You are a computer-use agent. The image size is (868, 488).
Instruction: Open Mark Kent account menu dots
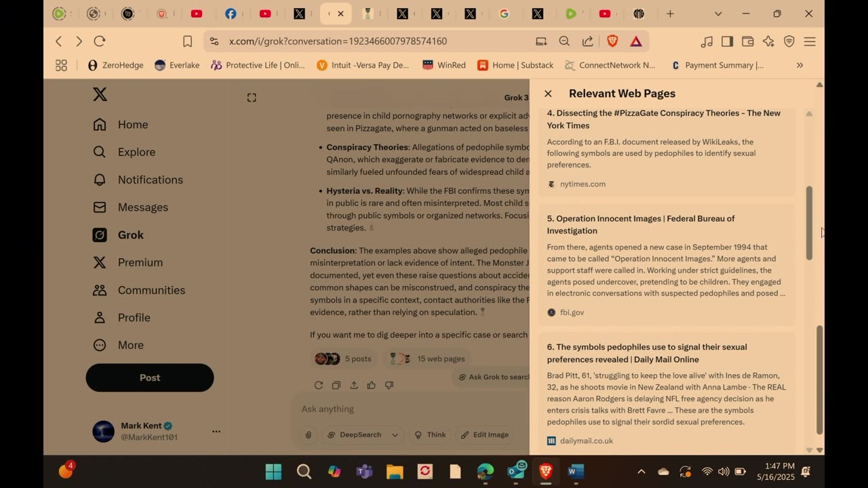point(216,431)
